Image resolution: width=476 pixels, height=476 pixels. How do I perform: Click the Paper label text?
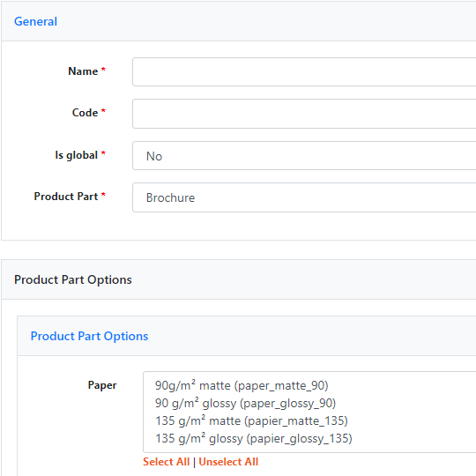pos(102,385)
